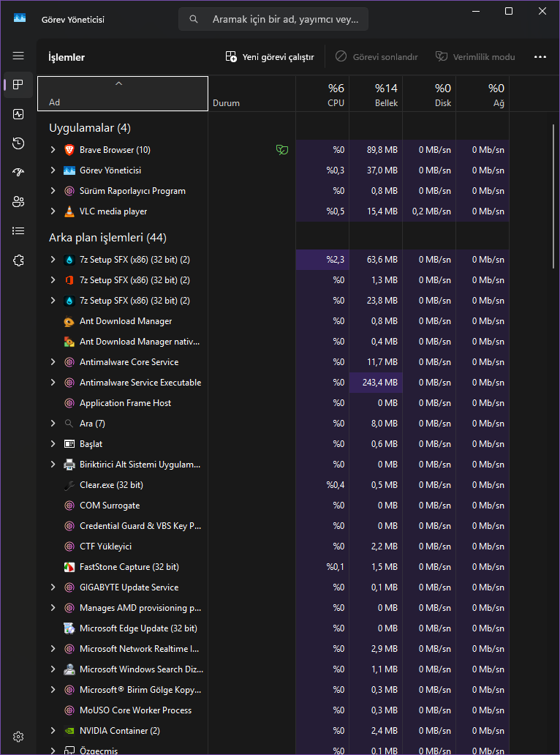Open App history icon in sidebar

click(x=18, y=143)
